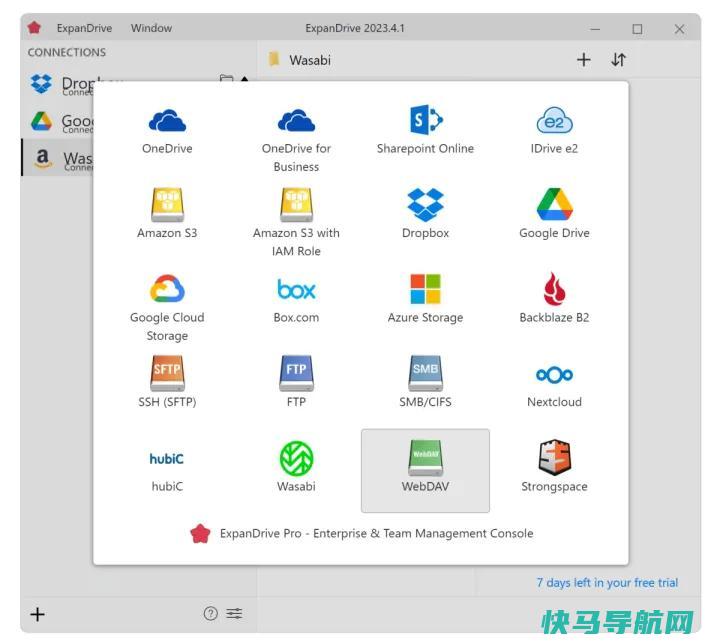Pick the Nextcloud connection type
This screenshot has height=644, width=720.
pos(554,386)
